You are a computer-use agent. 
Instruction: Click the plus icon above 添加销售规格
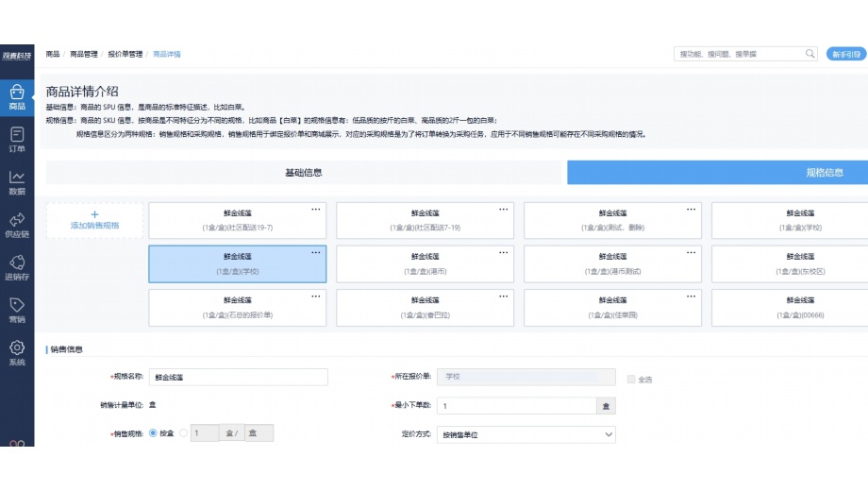coord(94,214)
